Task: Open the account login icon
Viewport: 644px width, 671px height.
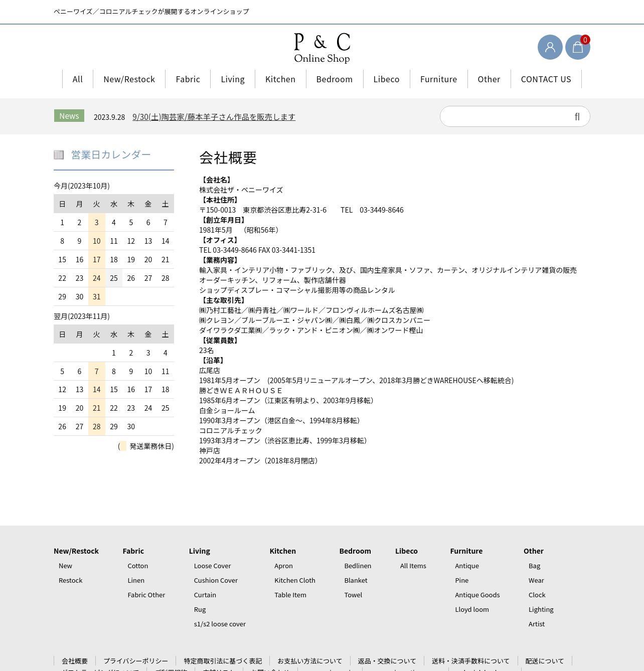Action: coord(550,47)
